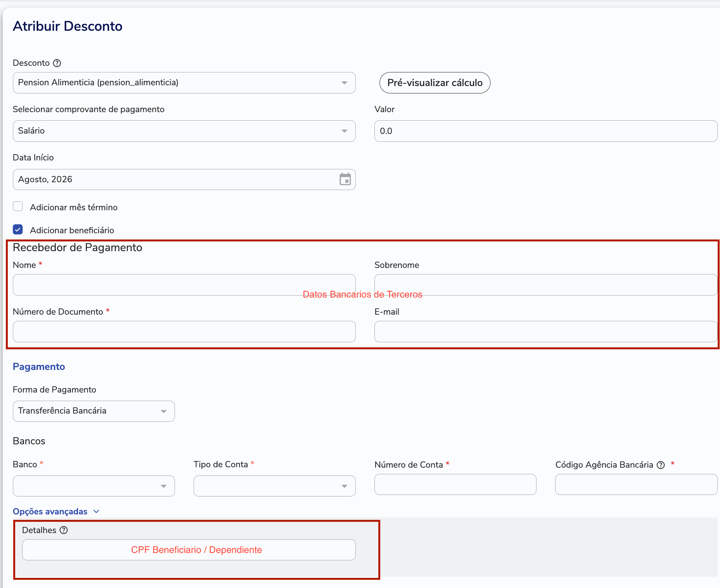Viewport: 720px width, 588px height.
Task: Click the Nome input field
Action: coord(184,285)
